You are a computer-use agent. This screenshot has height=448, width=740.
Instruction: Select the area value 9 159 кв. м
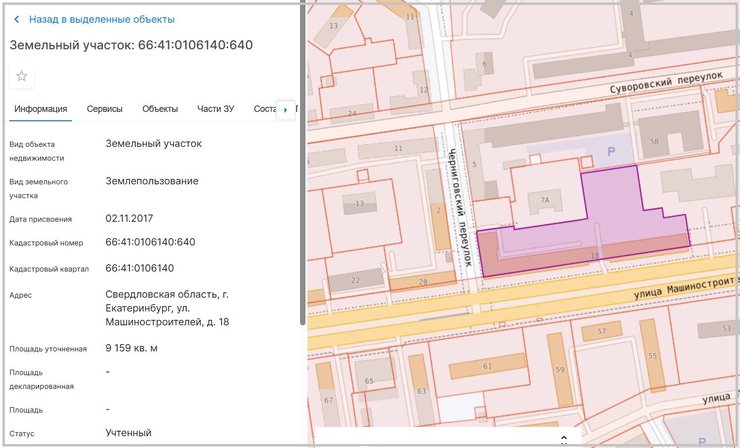tap(131, 348)
